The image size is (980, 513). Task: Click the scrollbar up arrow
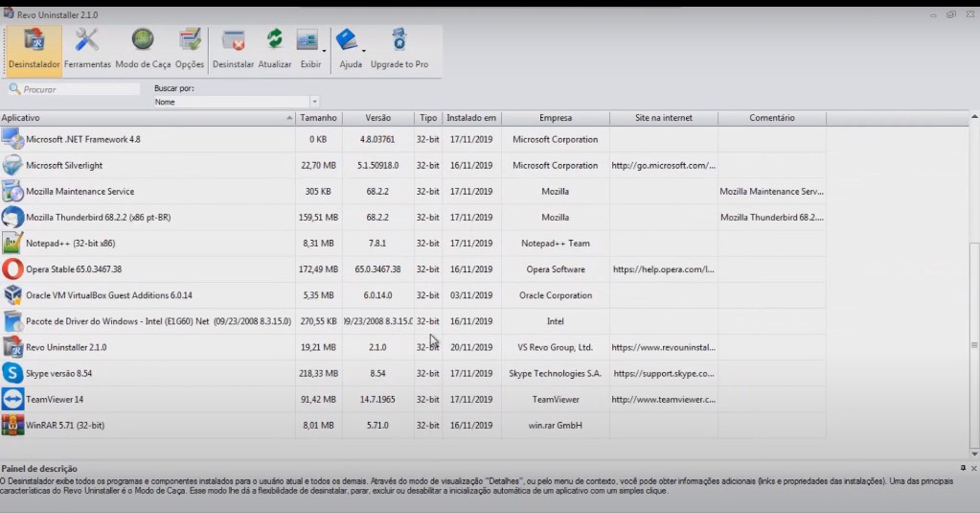tap(974, 117)
